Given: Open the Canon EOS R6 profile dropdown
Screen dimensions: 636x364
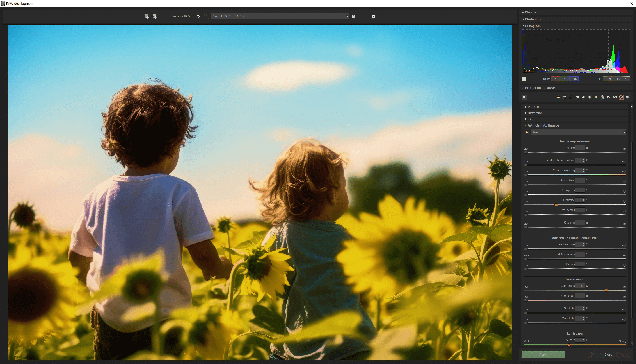Looking at the screenshot, I should [347, 16].
